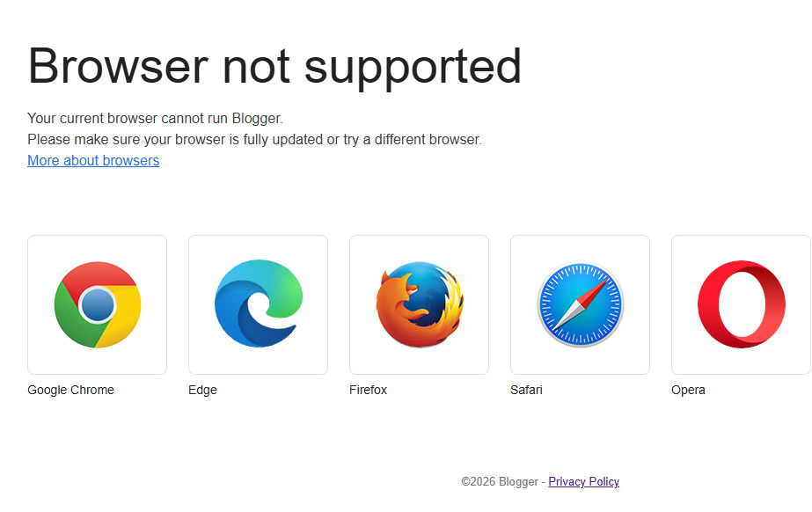Click the Google Chrome logo icon
The width and height of the screenshot is (812, 512).
pos(98,304)
